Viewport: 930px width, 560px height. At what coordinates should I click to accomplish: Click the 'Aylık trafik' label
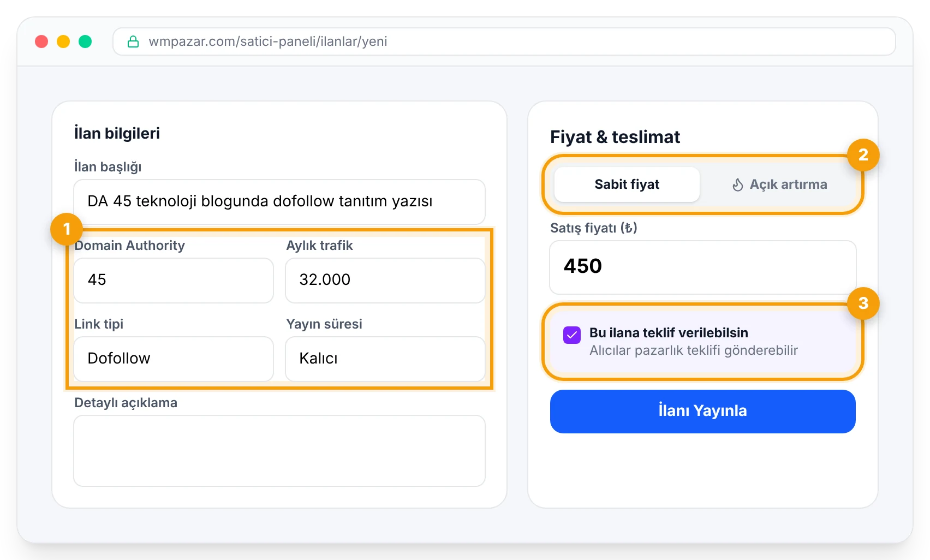tap(319, 246)
